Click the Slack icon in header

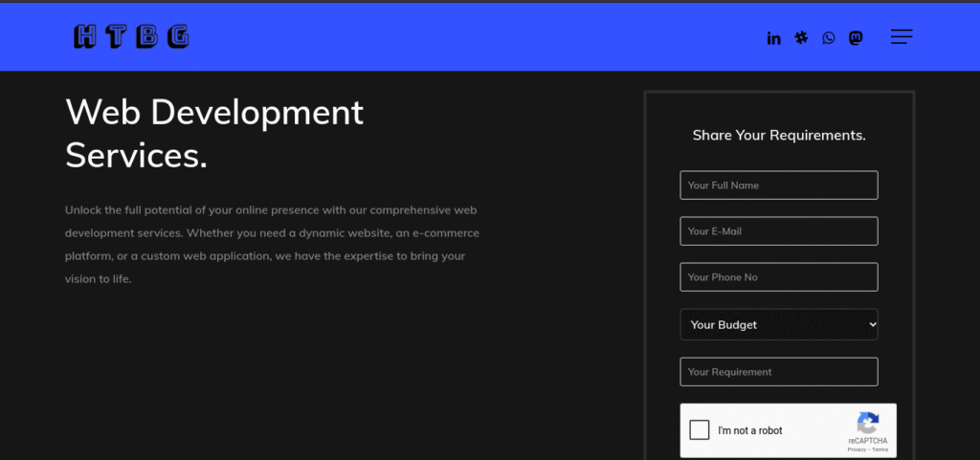(x=801, y=38)
